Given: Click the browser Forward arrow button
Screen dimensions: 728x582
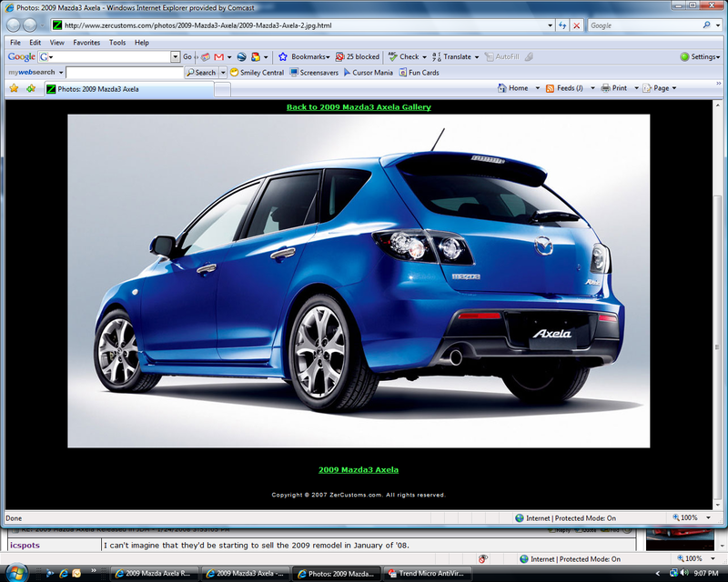Looking at the screenshot, I should pyautogui.click(x=30, y=25).
